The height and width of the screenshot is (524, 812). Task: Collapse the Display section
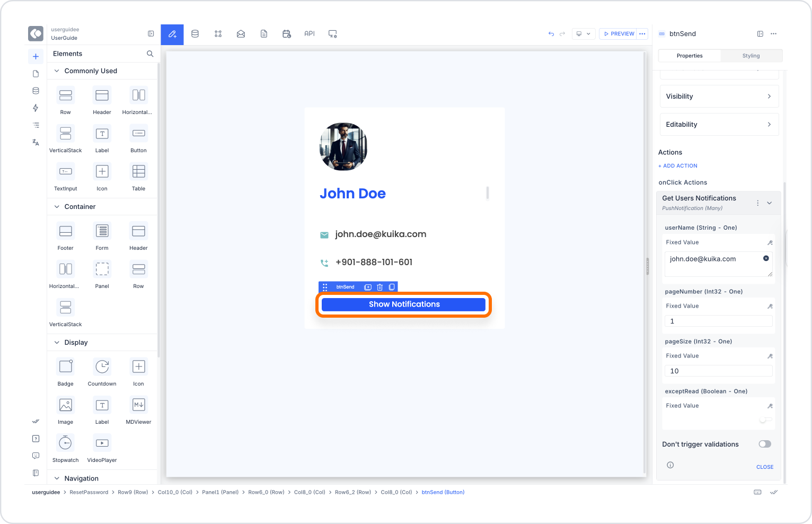click(x=57, y=343)
